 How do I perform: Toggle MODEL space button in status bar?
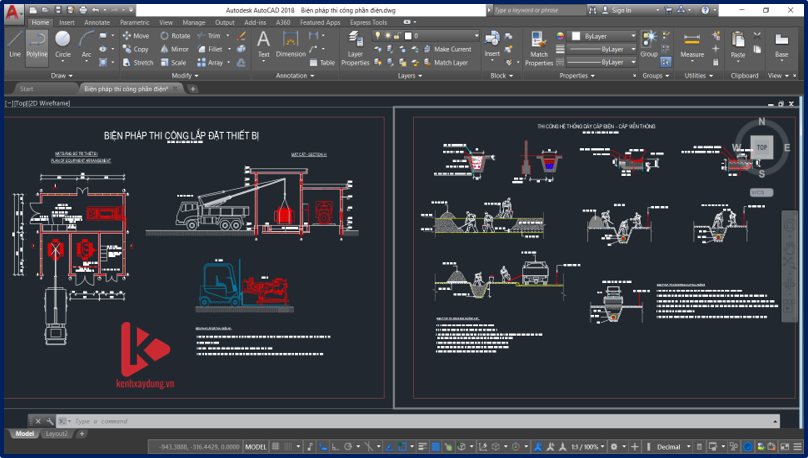coord(256,447)
